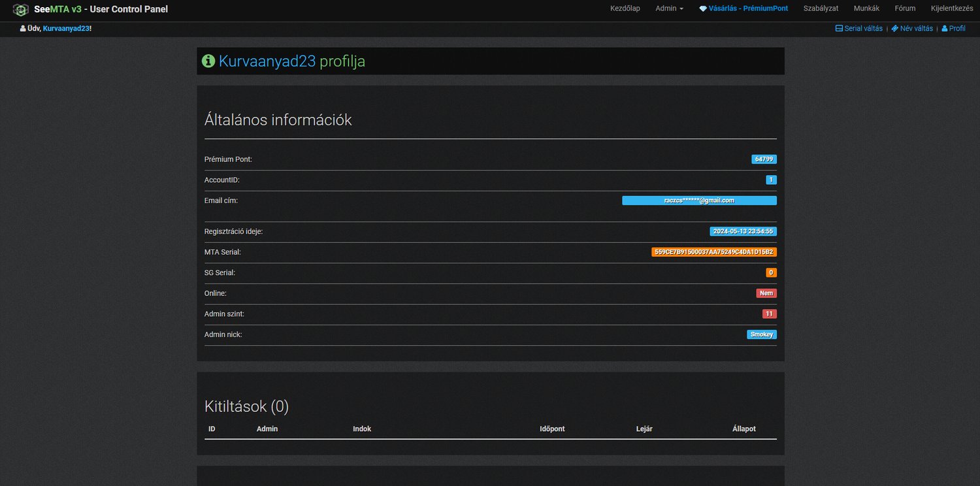Expand the Admin dropdown menu

point(669,8)
